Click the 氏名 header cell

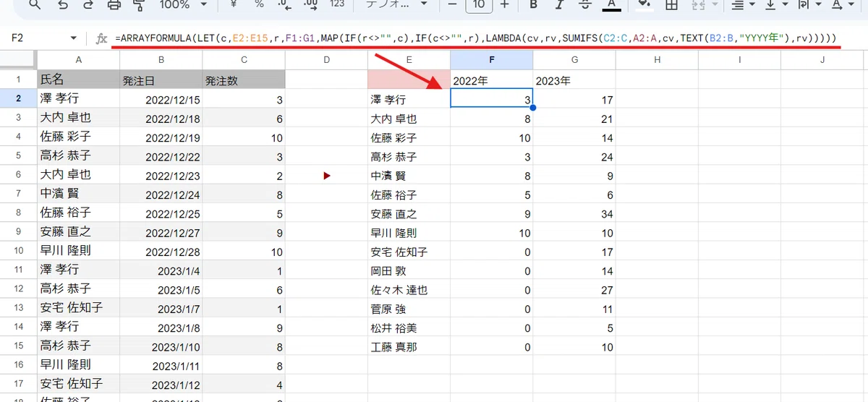(78, 80)
